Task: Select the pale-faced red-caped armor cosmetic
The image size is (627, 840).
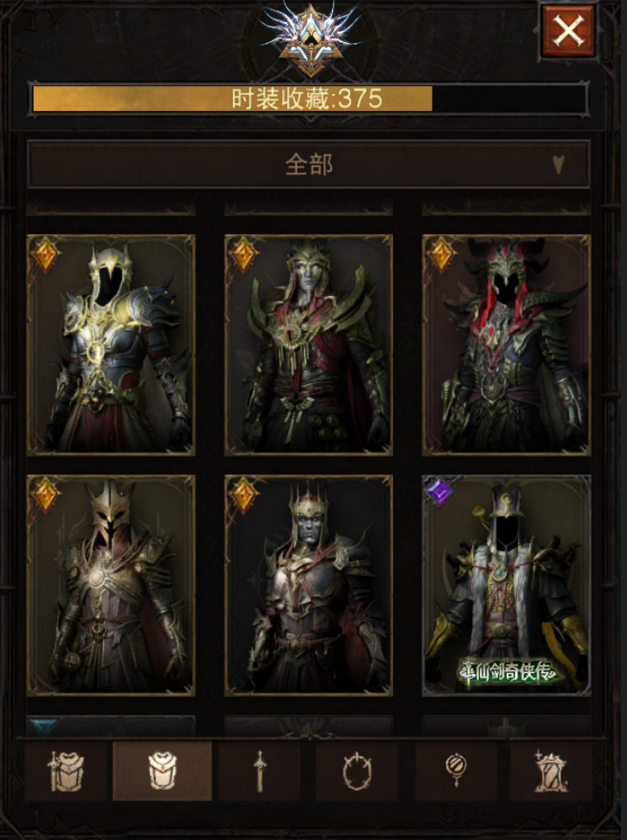Action: [309, 345]
